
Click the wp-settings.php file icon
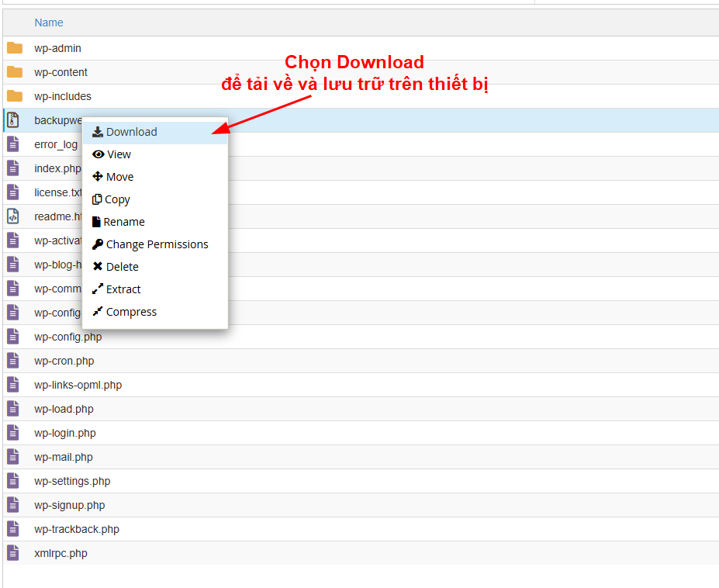[x=13, y=481]
